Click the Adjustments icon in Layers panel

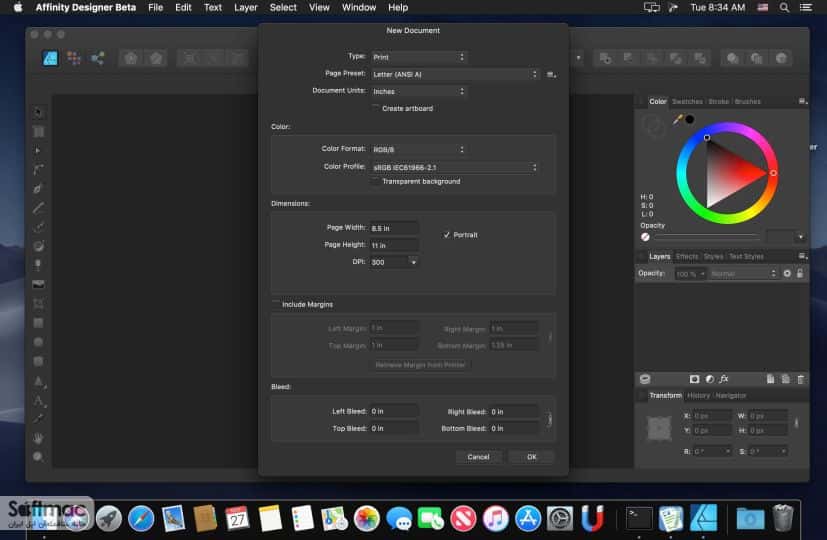(709, 379)
